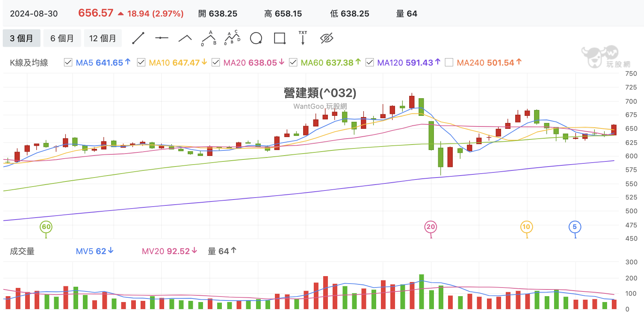Select the trend line drawing tool

pyautogui.click(x=138, y=38)
